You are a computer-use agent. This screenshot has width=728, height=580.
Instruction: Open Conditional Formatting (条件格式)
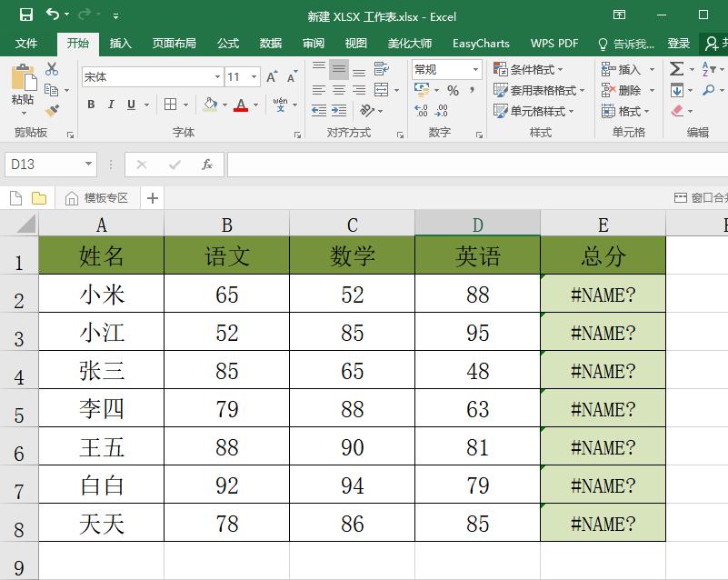(x=530, y=69)
